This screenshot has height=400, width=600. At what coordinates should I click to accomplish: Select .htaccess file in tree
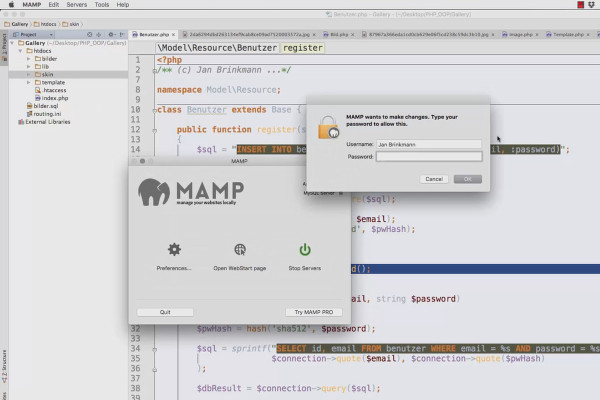click(51, 90)
